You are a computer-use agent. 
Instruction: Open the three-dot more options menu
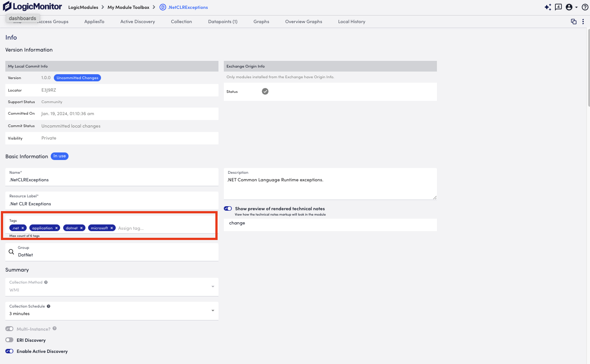click(x=583, y=21)
